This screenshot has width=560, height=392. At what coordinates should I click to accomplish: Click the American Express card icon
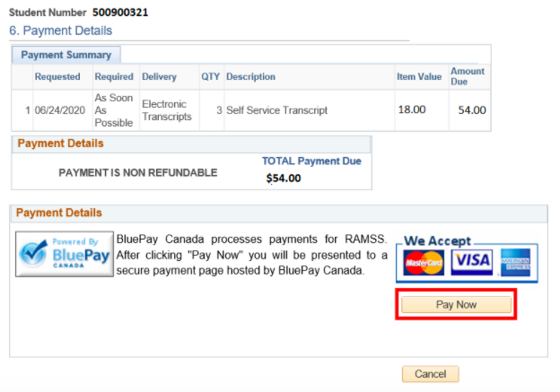click(517, 262)
